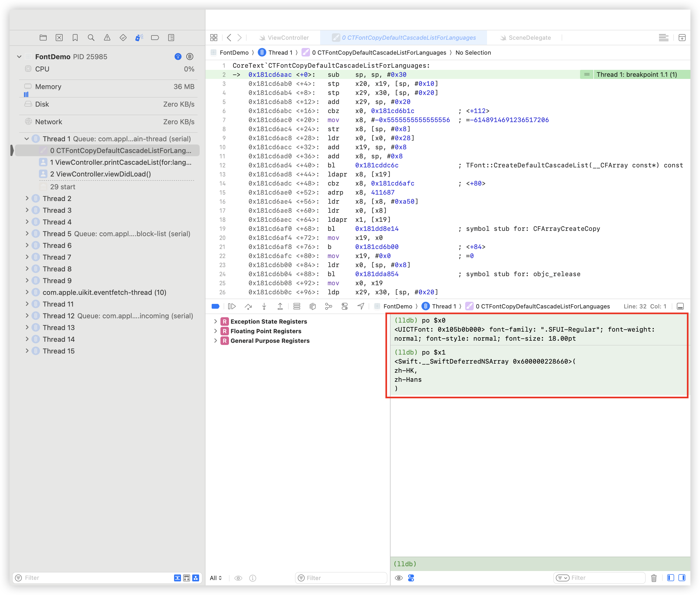
Task: Toggle console pane visibility button
Action: point(682,578)
